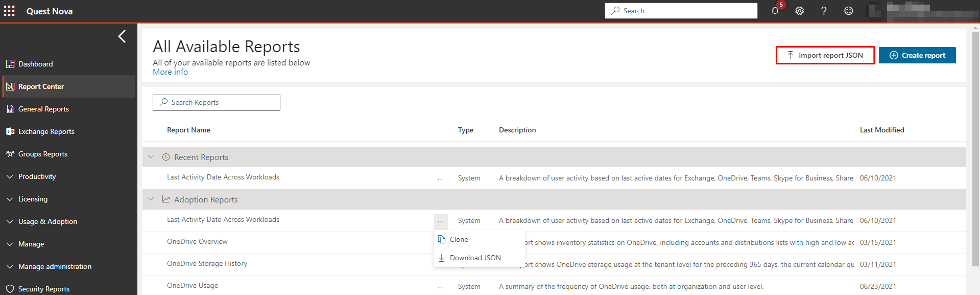Click the help question mark icon
This screenshot has height=295, width=980.
click(x=824, y=11)
